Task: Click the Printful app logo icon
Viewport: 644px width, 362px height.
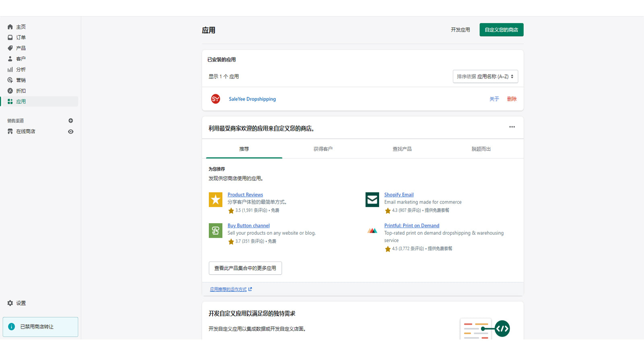Action: (372, 230)
